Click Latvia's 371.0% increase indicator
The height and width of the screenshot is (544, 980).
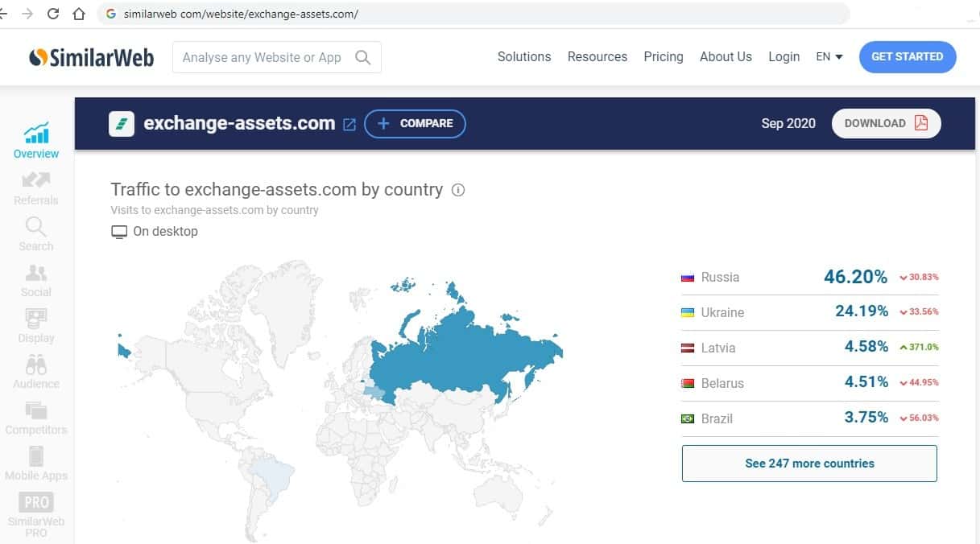[x=919, y=348]
